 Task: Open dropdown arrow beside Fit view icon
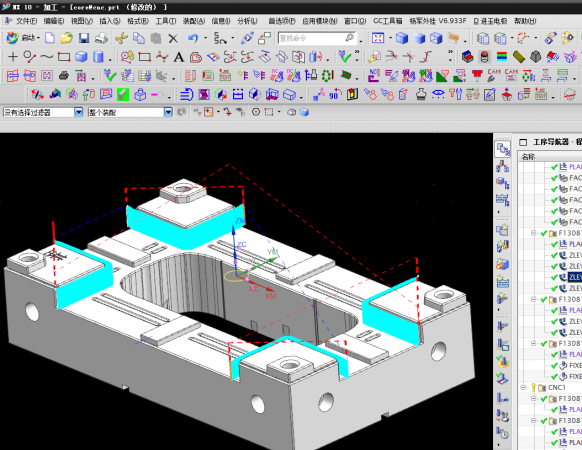pos(390,38)
